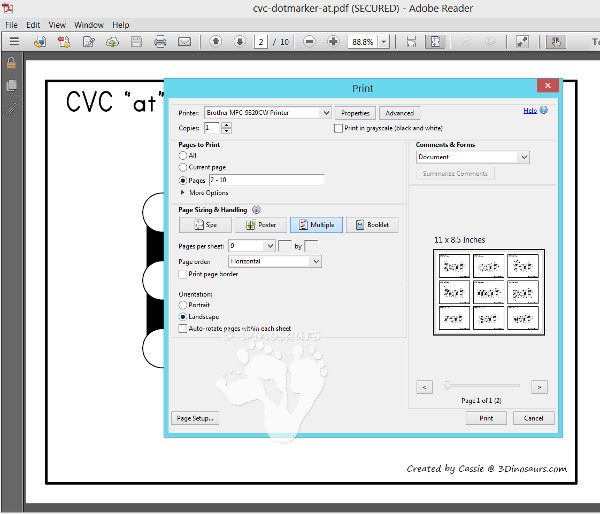This screenshot has width=600, height=514.
Task: Click the Page Setup button
Action: click(194, 418)
